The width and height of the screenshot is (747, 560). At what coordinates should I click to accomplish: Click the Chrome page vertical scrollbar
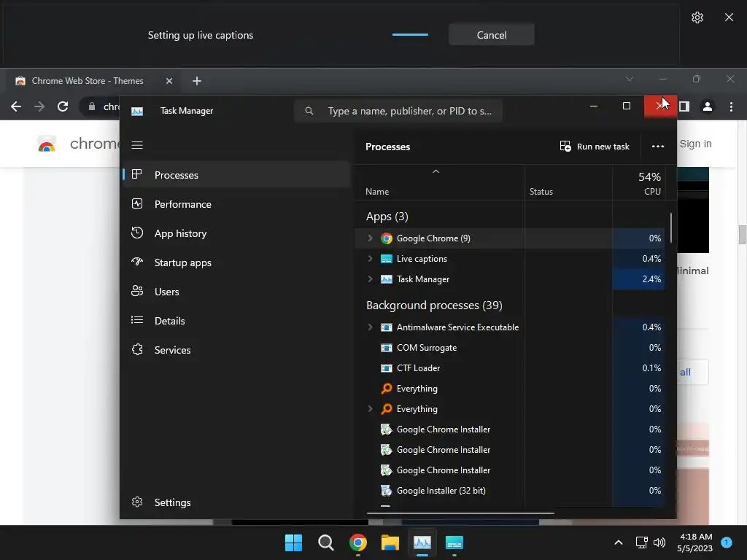click(x=742, y=234)
